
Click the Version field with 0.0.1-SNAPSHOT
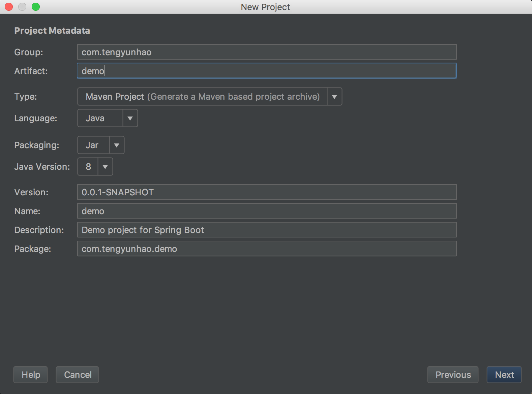tap(266, 192)
